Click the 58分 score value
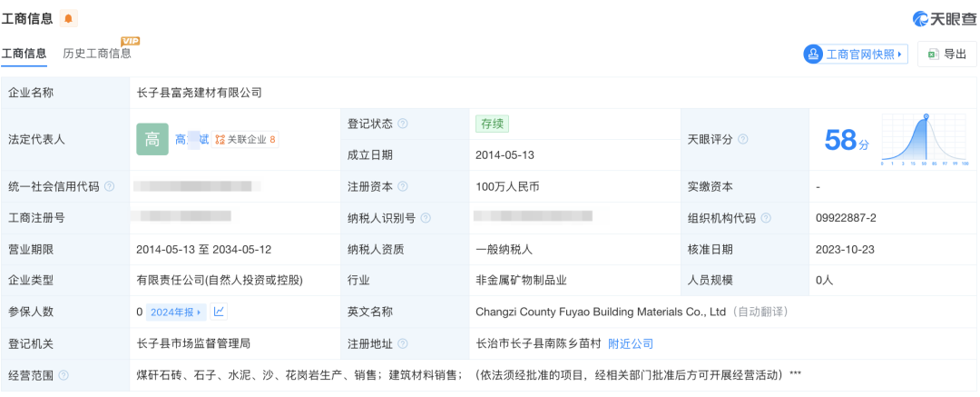 point(847,140)
